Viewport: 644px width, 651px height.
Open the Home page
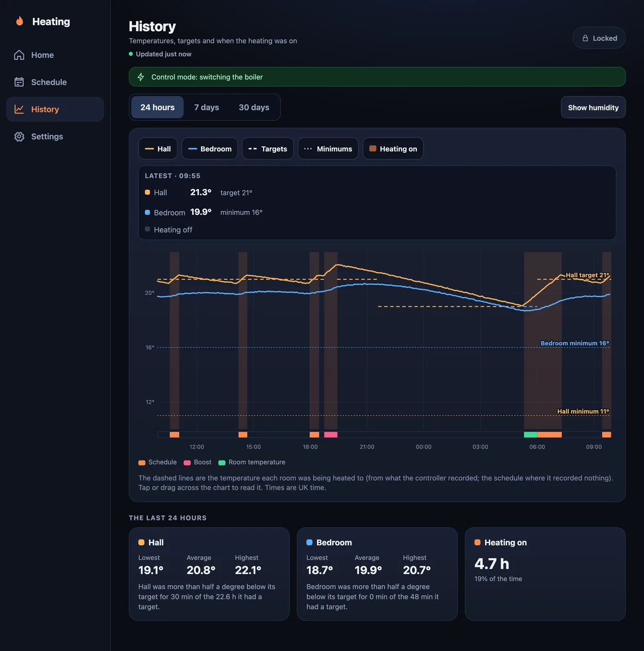coord(55,55)
